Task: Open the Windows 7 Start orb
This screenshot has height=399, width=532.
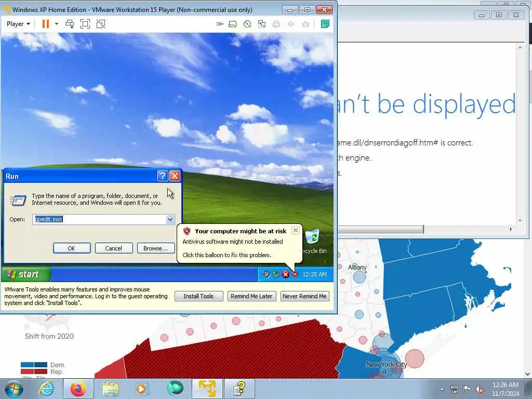Action: (x=14, y=389)
